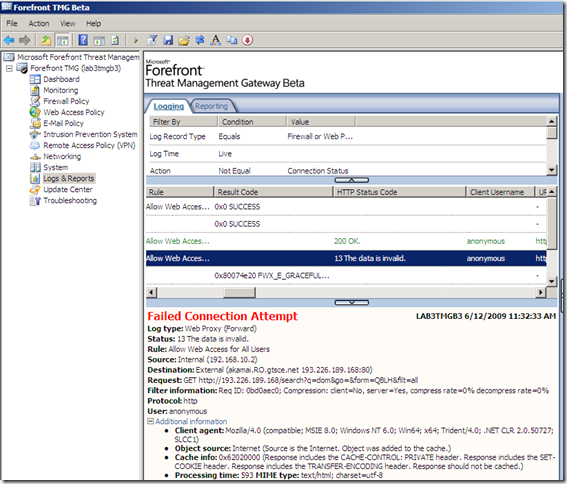Click the red Stop Query toolbar icon
The width and height of the screenshot is (567, 484).
click(248, 40)
